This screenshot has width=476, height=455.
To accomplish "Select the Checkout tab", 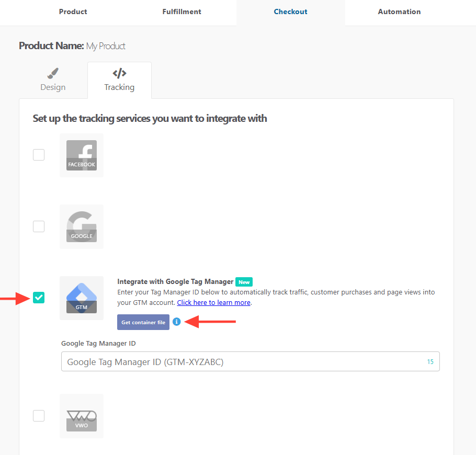I will tap(290, 12).
